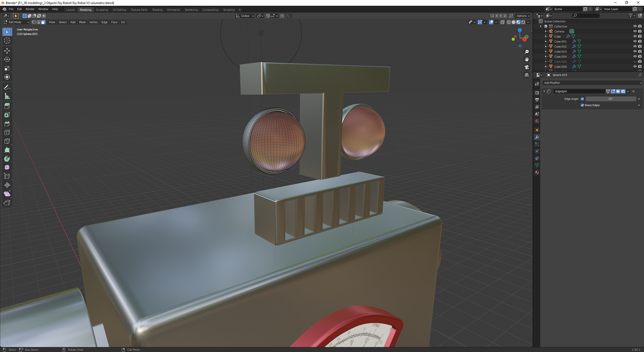The width and height of the screenshot is (644, 352).
Task: Activate the Scale tool
Action: (x=7, y=68)
